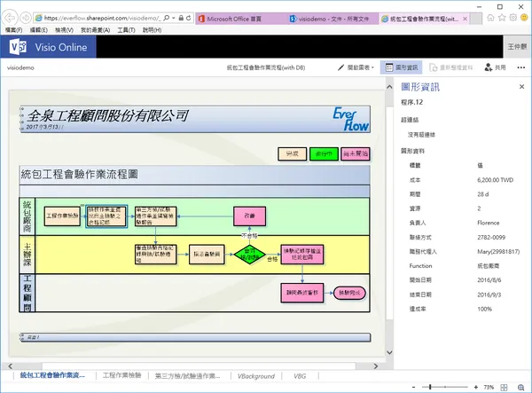Open the browser home icon
This screenshot has height=393, width=532.
pos(490,18)
